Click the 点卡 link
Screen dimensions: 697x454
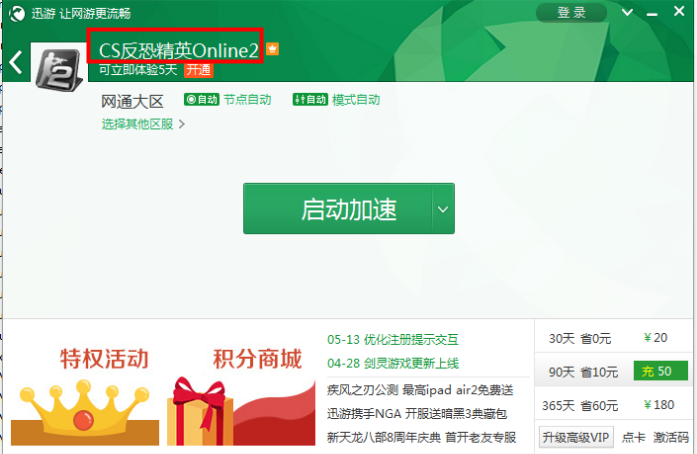tap(633, 437)
